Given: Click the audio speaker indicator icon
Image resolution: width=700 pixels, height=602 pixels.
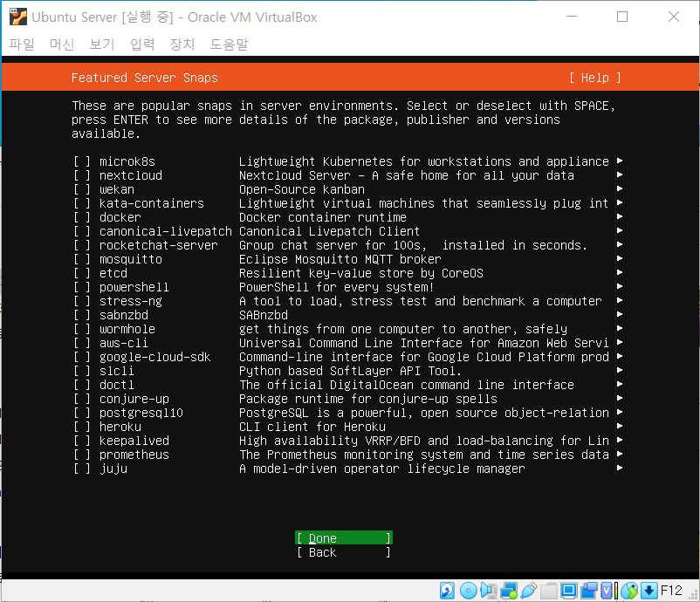Looking at the screenshot, I should click(x=489, y=591).
